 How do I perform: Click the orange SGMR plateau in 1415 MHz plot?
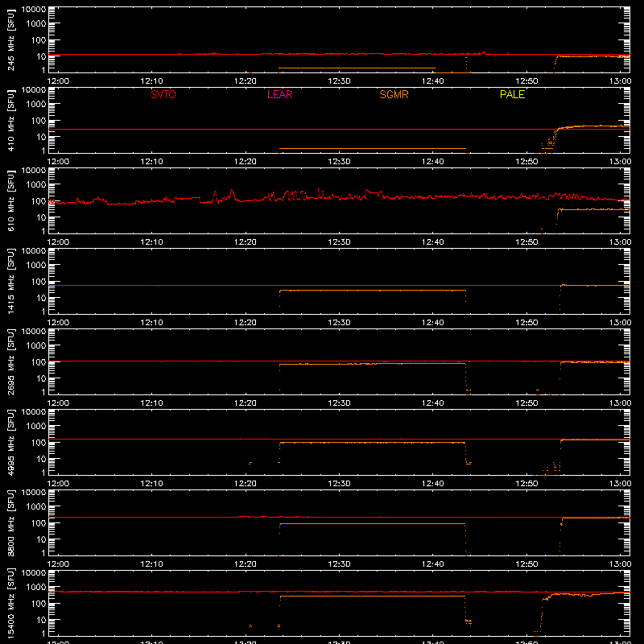coord(373,291)
